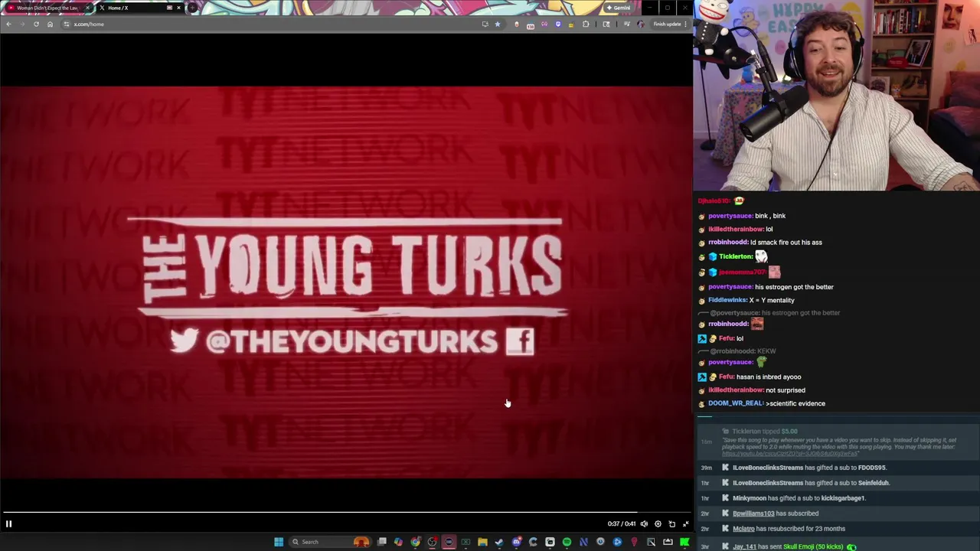
Task: Open the video in picture-in-picture mode
Action: (671, 524)
